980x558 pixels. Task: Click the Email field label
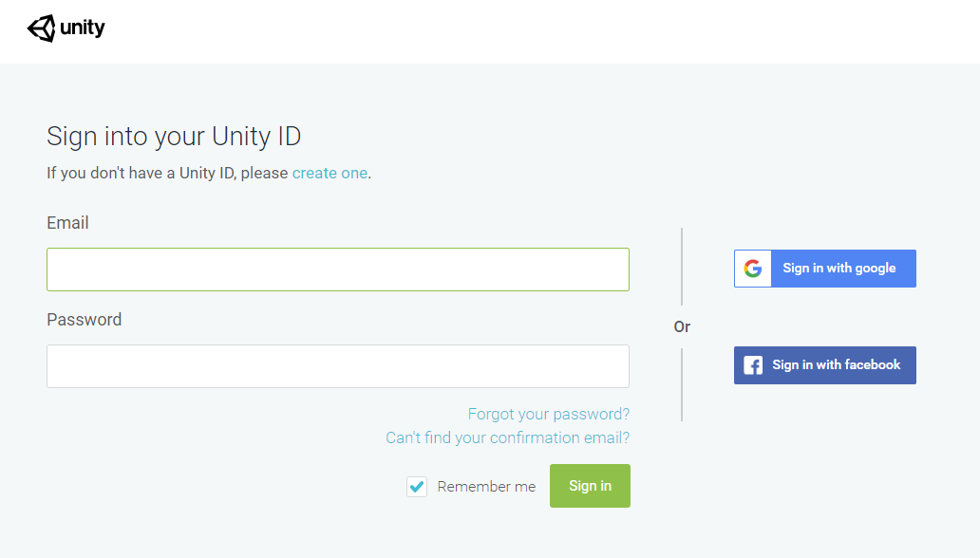pyautogui.click(x=67, y=223)
